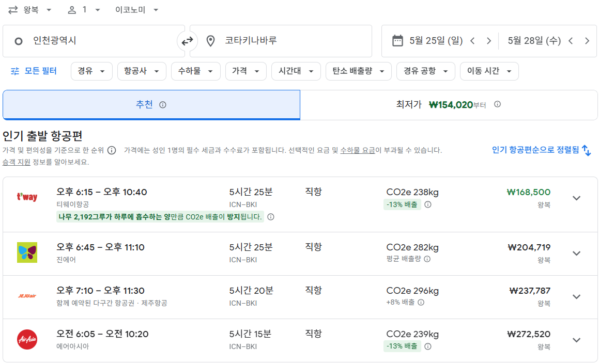Open the 시간대 times filter
This screenshot has width=600, height=364.
296,71
